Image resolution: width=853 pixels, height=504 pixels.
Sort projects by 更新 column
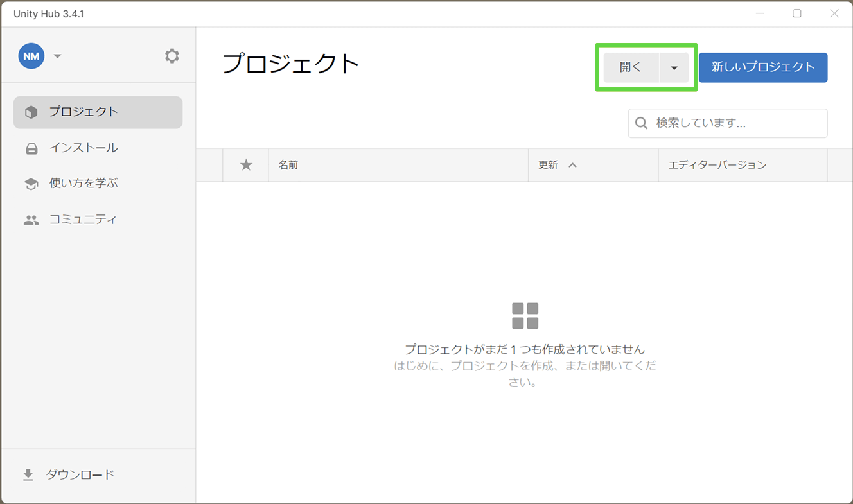[594, 165]
